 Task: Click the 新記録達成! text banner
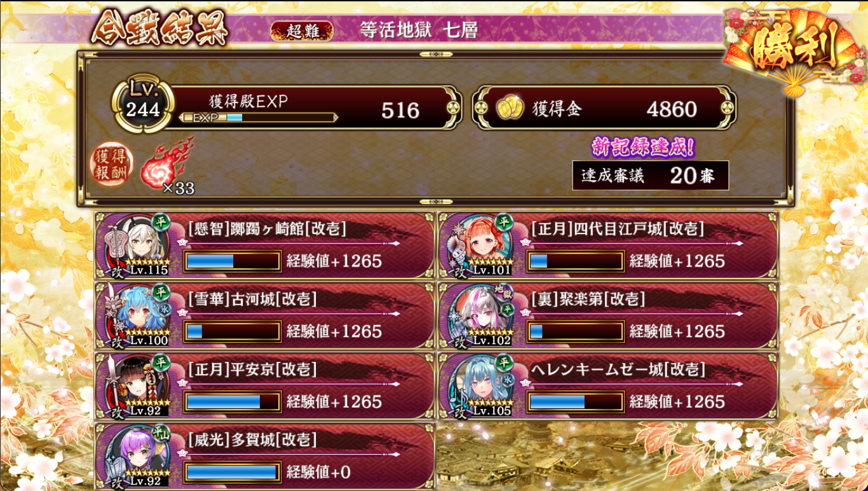click(643, 147)
